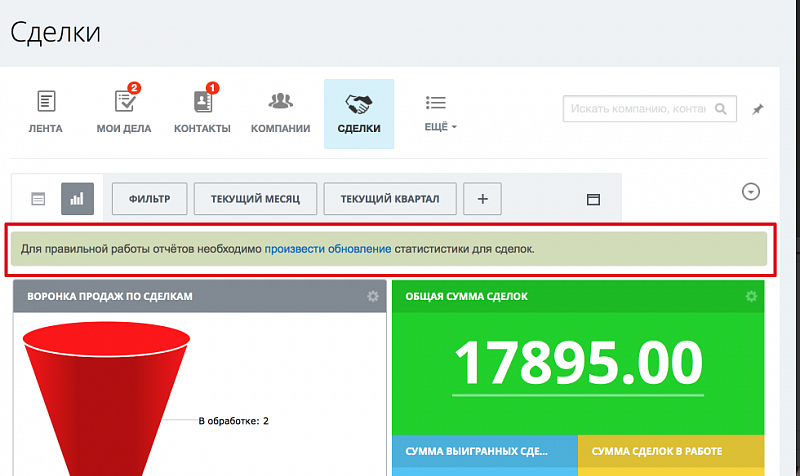800x476 pixels.
Task: Pin the menu with pushpin icon
Action: 758,109
